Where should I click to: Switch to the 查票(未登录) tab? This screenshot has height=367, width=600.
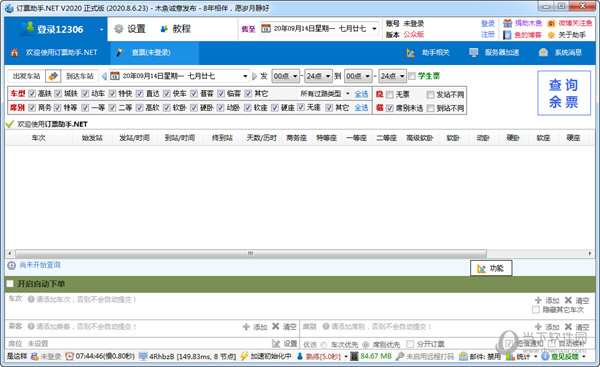point(155,52)
